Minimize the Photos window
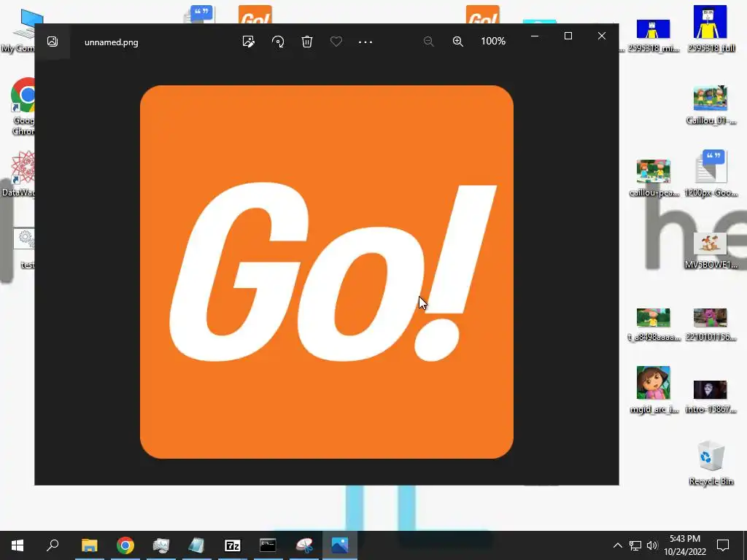The height and width of the screenshot is (560, 747). 535,36
